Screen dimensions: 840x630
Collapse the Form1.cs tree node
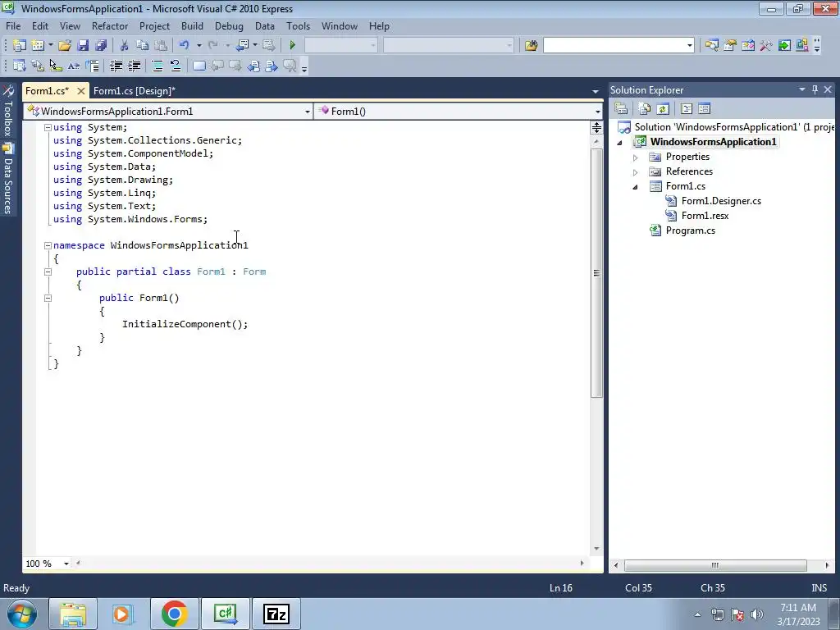[636, 187]
